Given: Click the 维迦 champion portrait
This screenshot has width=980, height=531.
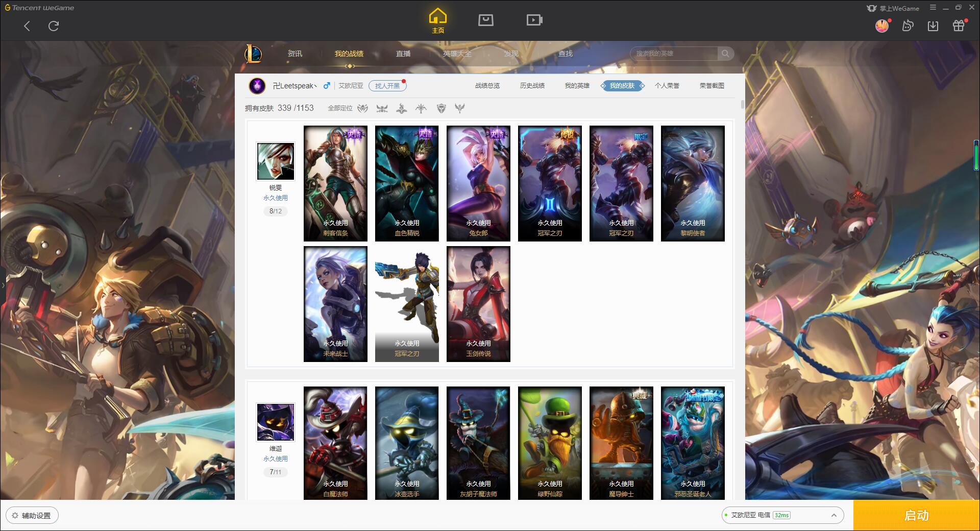Looking at the screenshot, I should click(276, 422).
